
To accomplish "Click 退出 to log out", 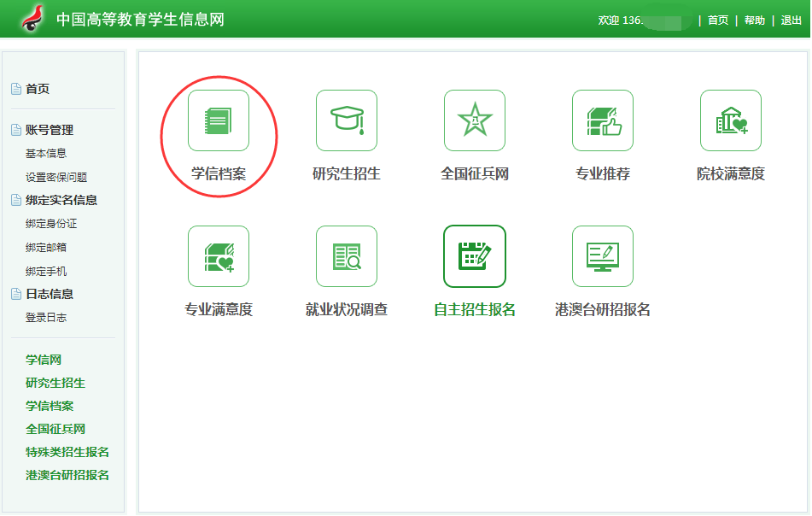I will tap(791, 21).
